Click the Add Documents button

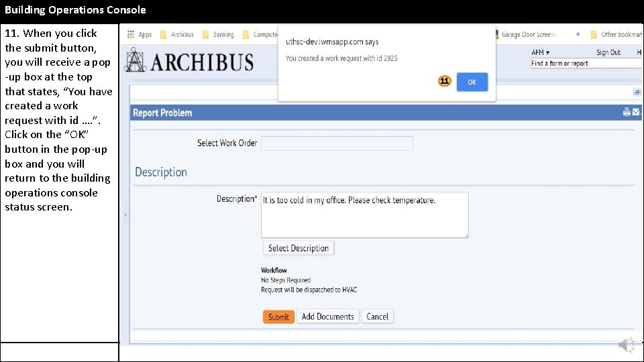pos(328,316)
